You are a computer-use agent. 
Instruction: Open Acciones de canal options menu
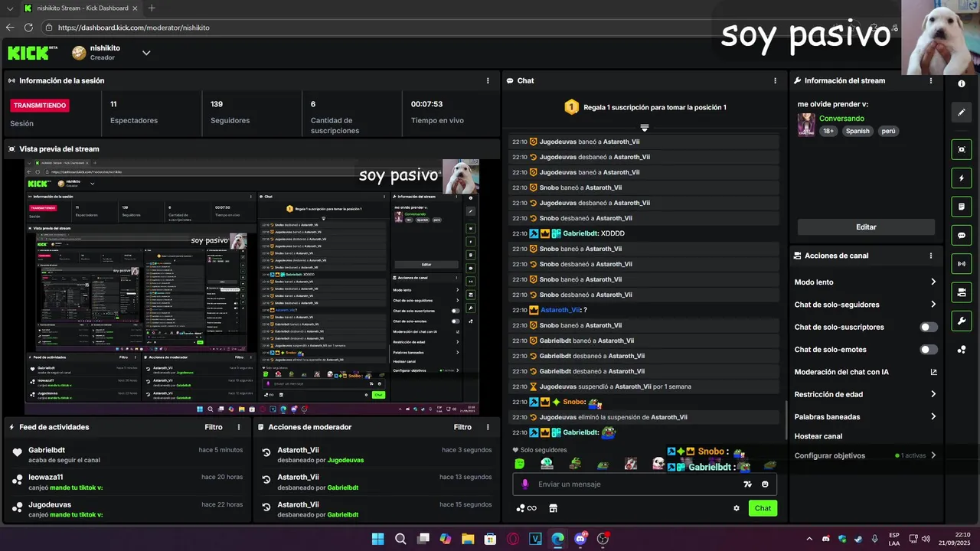point(931,256)
